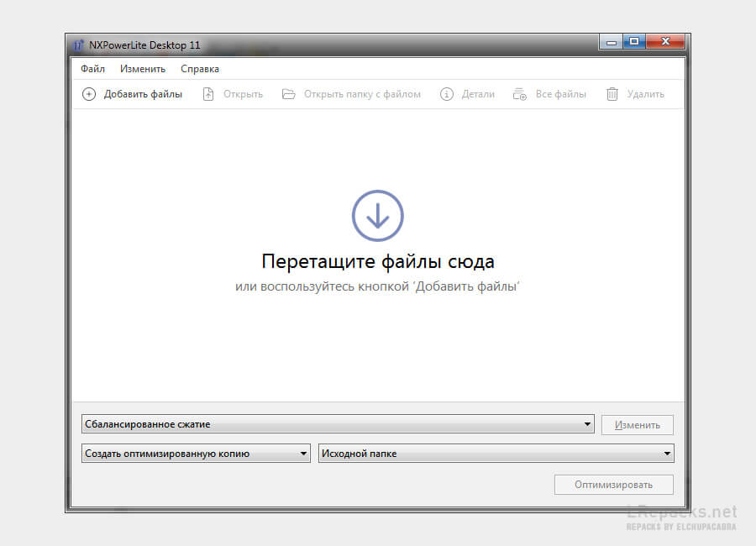The width and height of the screenshot is (756, 546).
Task: Click the Добавить файлы toolbar label
Action: point(143,94)
